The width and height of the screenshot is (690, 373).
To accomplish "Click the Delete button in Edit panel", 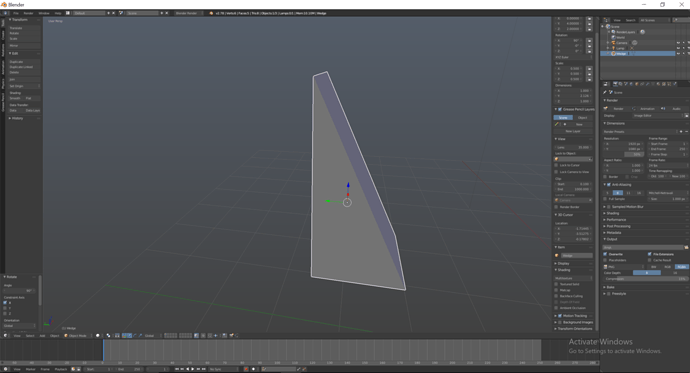I will pos(24,73).
